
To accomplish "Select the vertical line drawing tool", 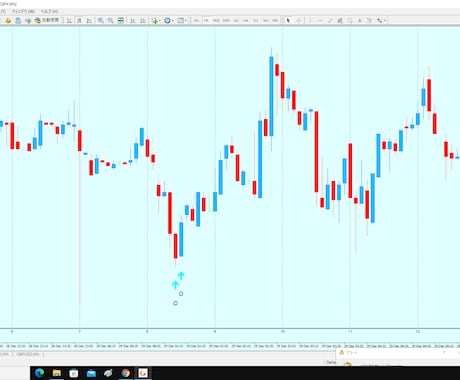I will tap(310, 21).
